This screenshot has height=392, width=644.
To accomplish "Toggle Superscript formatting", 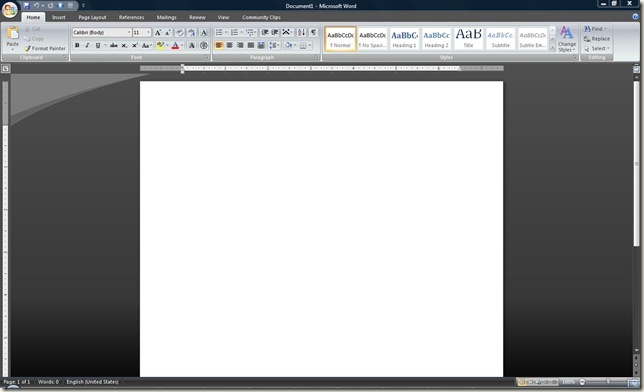I will (134, 45).
